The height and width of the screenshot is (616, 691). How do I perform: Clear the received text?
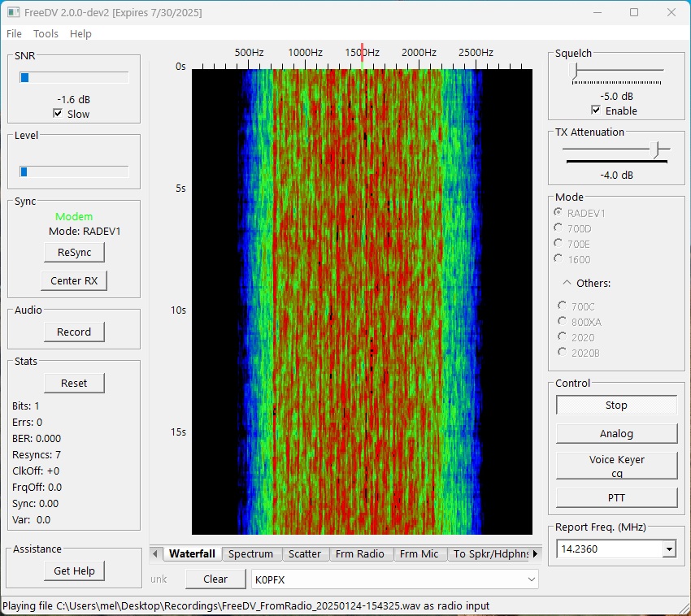215,579
